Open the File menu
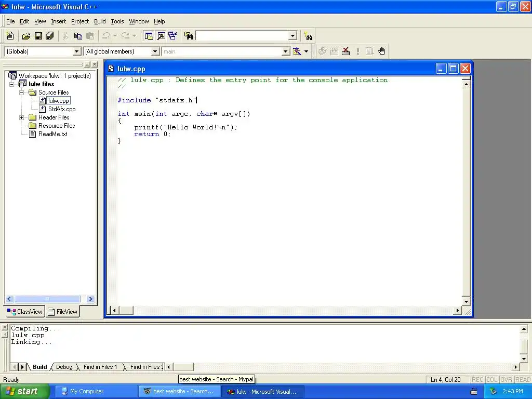Screen dimensions: 532x399 (10, 21)
